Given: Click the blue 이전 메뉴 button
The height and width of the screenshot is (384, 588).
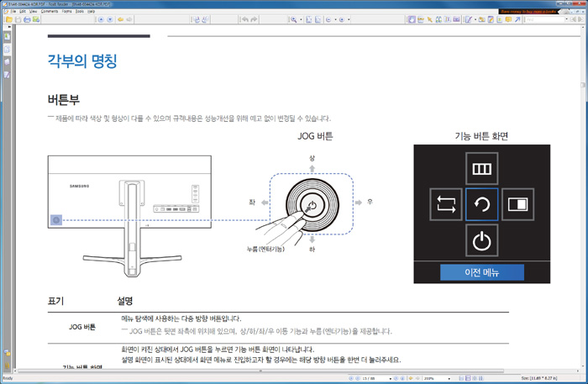Looking at the screenshot, I should pos(481,272).
